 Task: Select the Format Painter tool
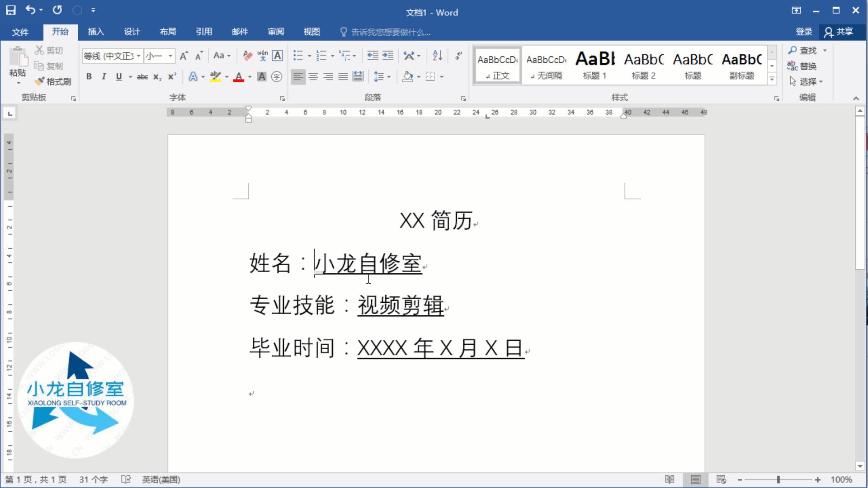click(x=52, y=82)
